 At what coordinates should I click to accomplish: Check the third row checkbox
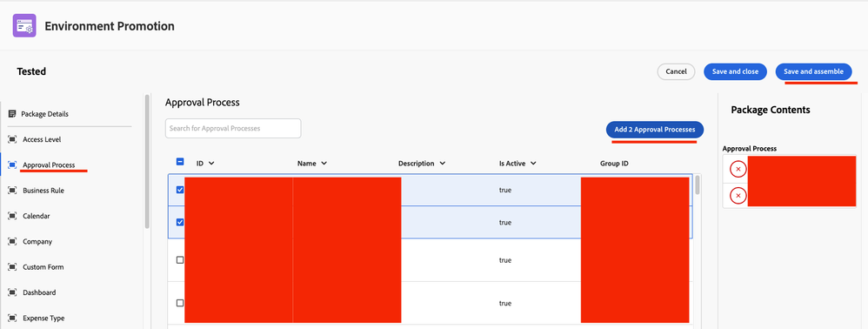[180, 259]
